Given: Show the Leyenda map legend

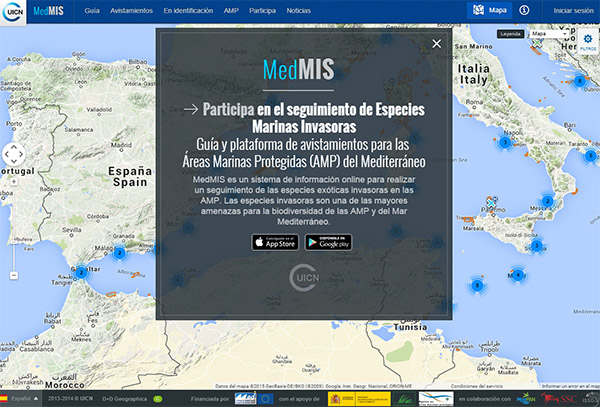Looking at the screenshot, I should point(510,34).
